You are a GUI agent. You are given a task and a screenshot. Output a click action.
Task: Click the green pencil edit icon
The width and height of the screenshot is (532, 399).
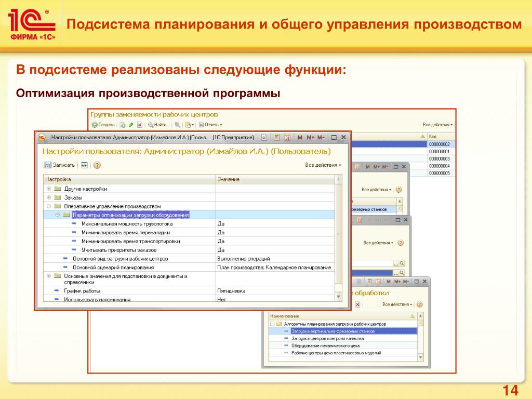tap(131, 125)
